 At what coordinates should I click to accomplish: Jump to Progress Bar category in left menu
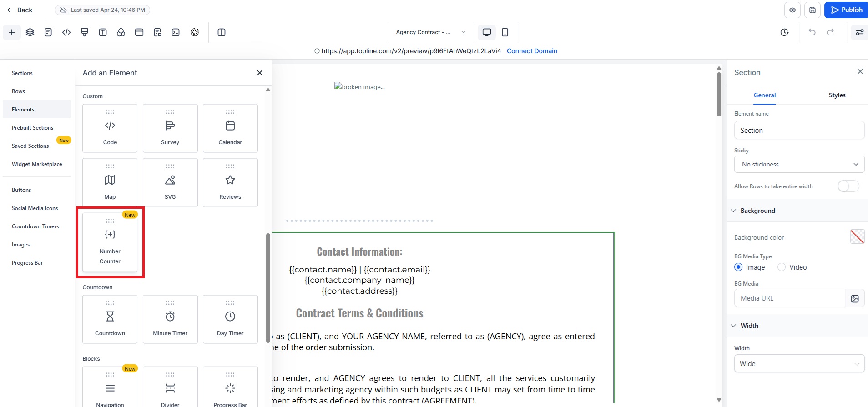click(27, 263)
